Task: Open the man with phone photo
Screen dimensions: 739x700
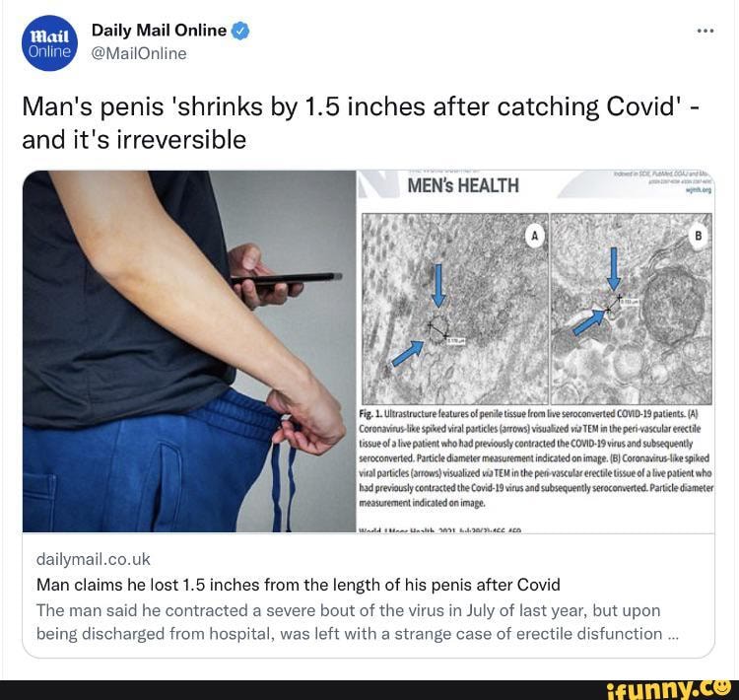Action: [x=189, y=351]
